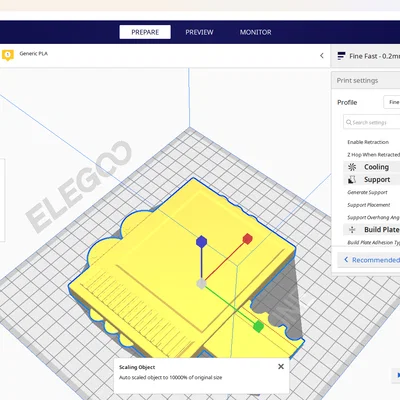Select Support Placement setting

tap(369, 205)
